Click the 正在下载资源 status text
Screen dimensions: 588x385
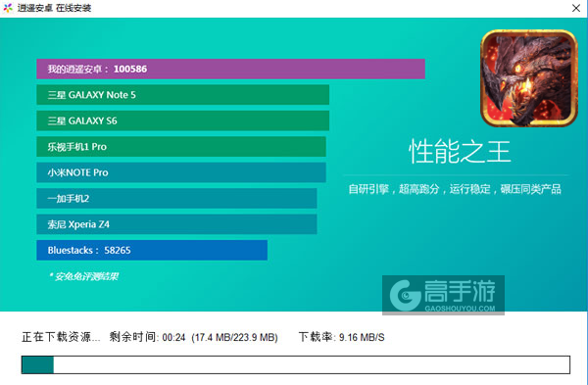[61, 337]
